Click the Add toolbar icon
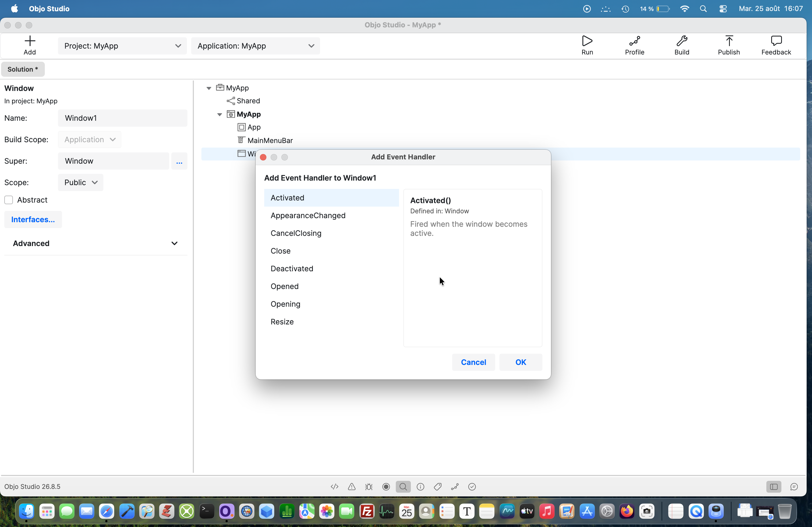The height and width of the screenshot is (527, 812). click(x=30, y=45)
